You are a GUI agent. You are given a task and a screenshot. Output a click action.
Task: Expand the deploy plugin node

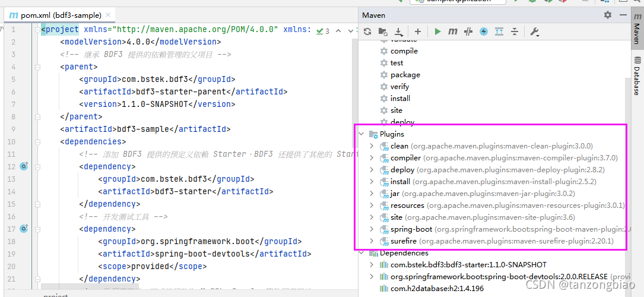coord(372,170)
